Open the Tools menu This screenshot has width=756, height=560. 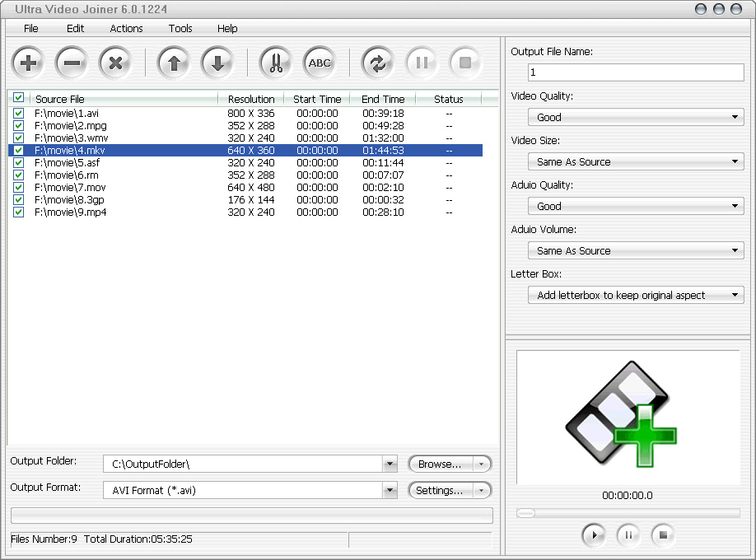(x=180, y=28)
